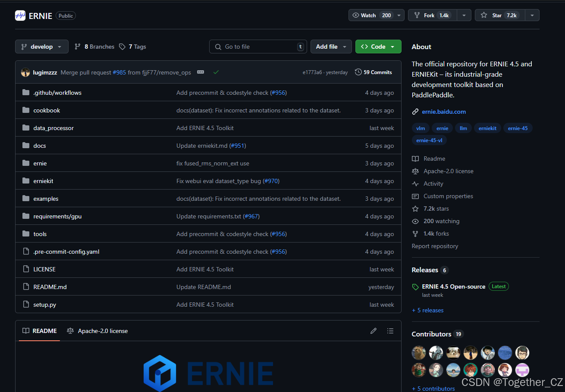Open #967 link in requirements/gpu row
The image size is (565, 392).
(251, 216)
